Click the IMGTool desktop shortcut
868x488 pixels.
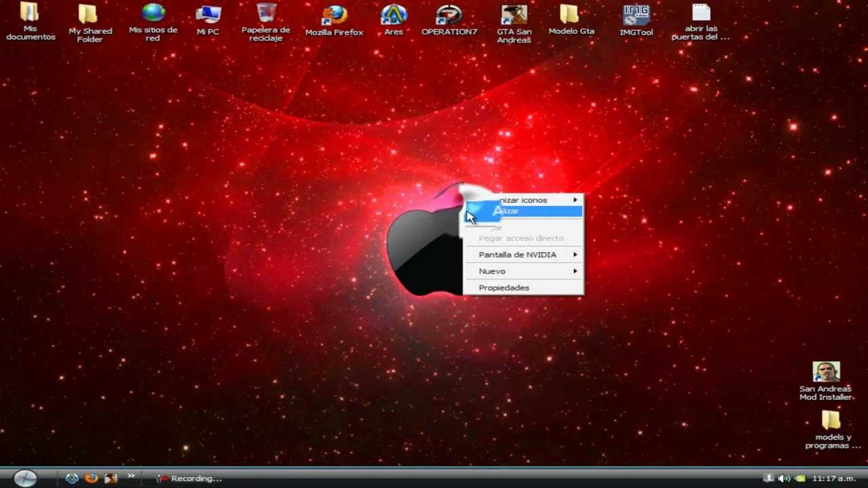tap(636, 20)
